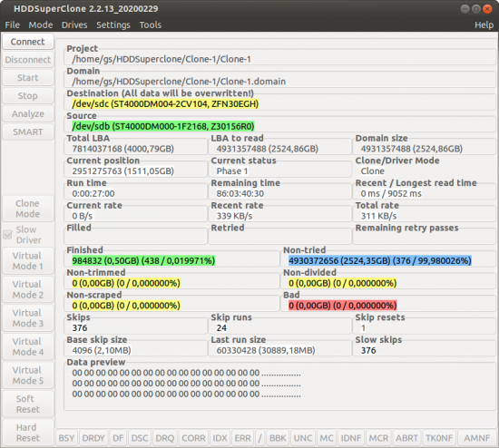The height and width of the screenshot is (448, 499).
Task: Click the Total LBA value 7814037168
Action: pos(122,149)
